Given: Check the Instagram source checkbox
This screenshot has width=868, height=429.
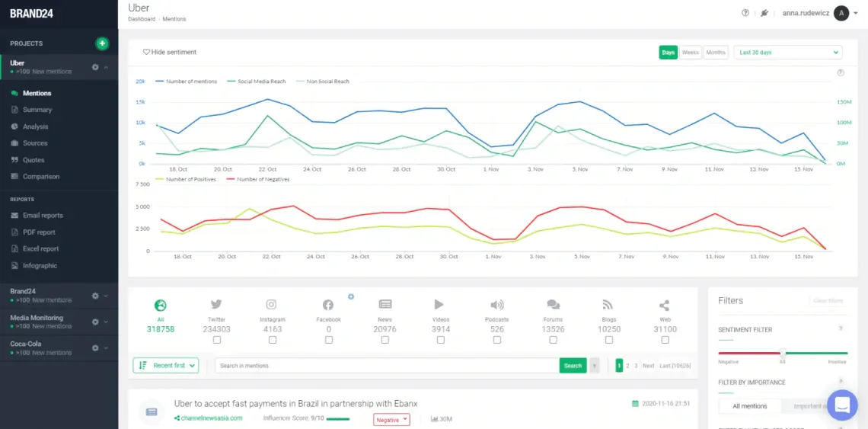Looking at the screenshot, I should pyautogui.click(x=273, y=340).
